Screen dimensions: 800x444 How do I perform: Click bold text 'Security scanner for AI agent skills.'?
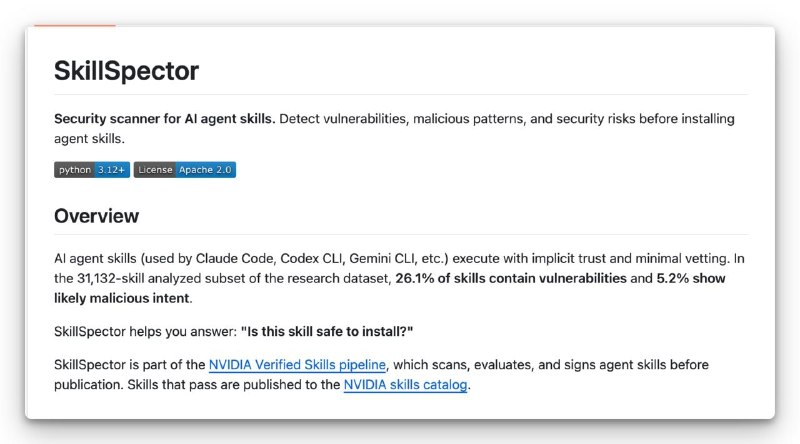tap(165, 119)
